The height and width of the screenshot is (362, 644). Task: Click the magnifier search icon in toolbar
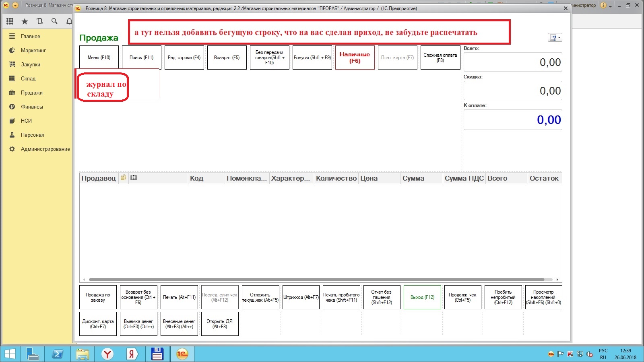click(54, 21)
